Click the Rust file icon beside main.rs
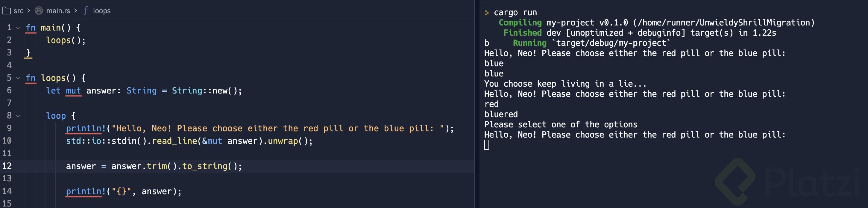 [x=39, y=11]
